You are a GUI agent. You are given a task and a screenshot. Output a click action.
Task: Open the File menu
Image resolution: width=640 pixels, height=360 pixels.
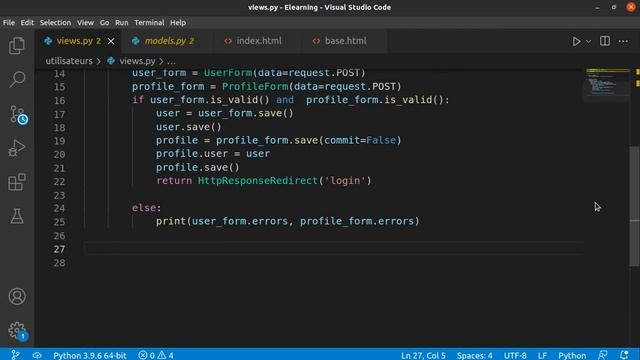[9, 23]
